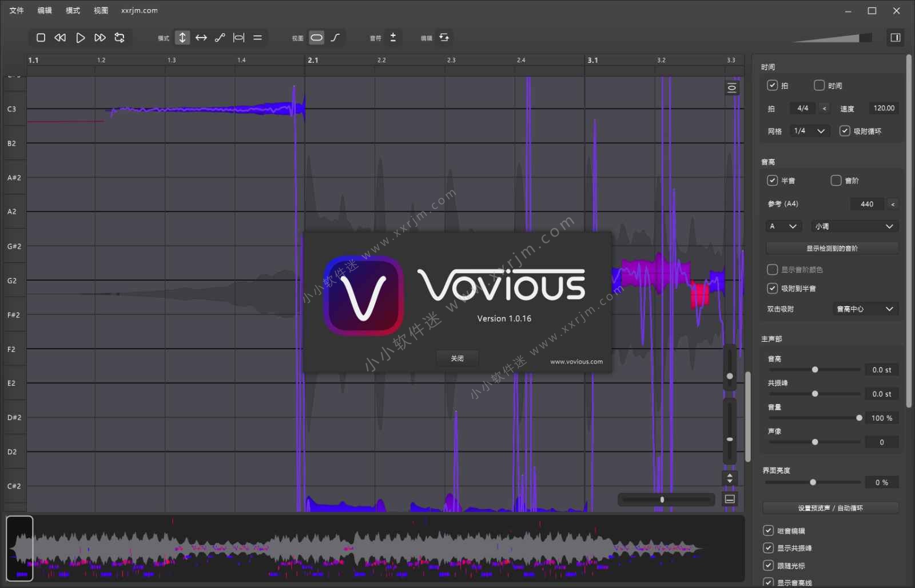Screen dimensions: 915x588
Task: Click the 设置预览声 / 自动循环 button
Action: click(x=830, y=508)
